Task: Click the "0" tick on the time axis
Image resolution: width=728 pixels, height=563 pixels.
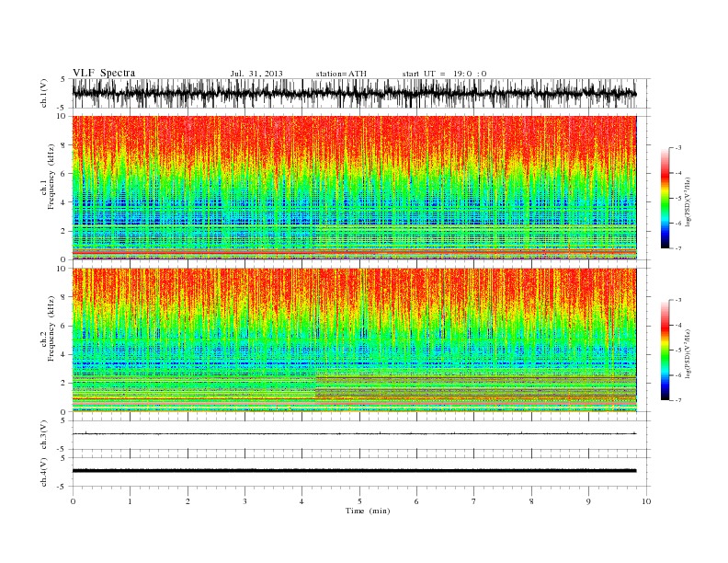Action: [73, 501]
